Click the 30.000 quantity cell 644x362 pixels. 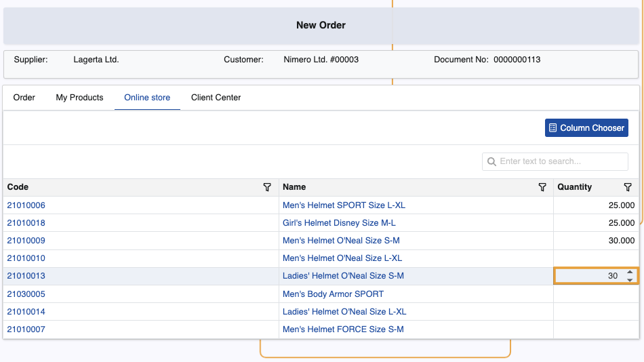[596, 241]
